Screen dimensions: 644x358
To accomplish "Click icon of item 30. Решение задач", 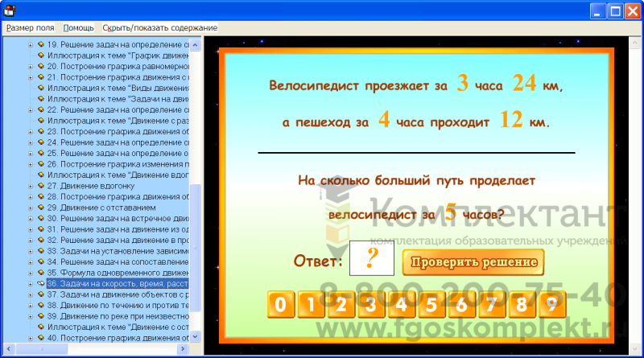I will pyautogui.click(x=41, y=218).
